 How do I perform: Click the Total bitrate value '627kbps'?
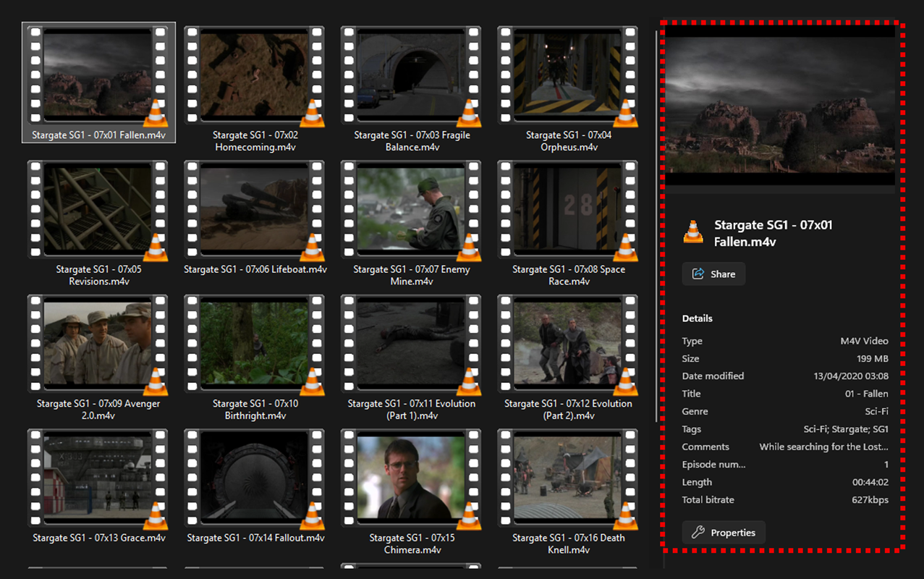(x=870, y=499)
